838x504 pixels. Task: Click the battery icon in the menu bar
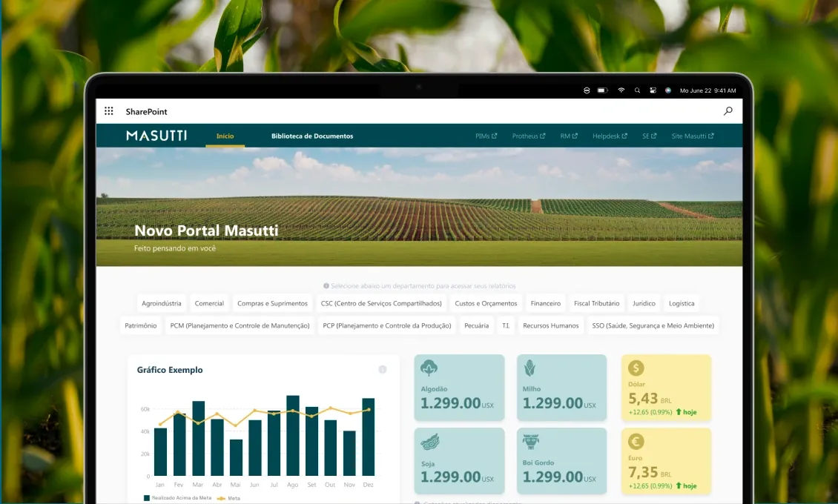click(x=603, y=90)
